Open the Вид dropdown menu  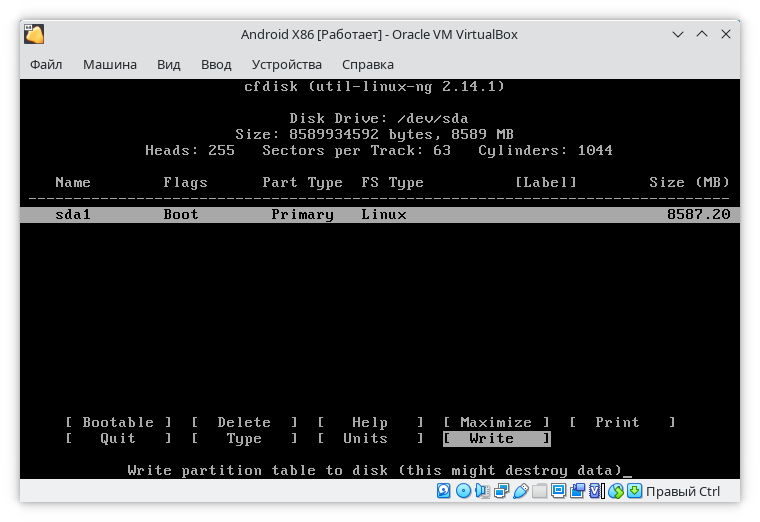(168, 64)
